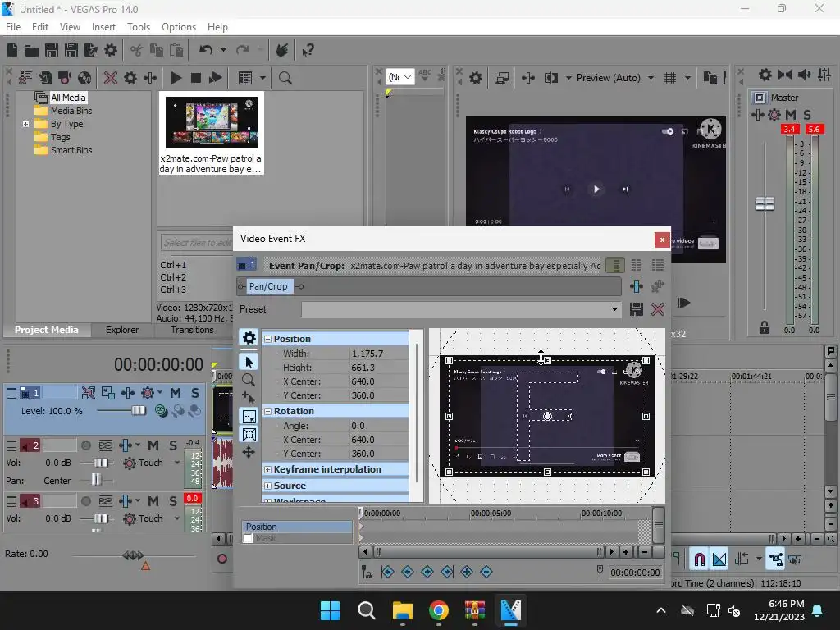This screenshot has width=840, height=630.
Task: Enable the Mask checkbox
Action: (x=248, y=538)
